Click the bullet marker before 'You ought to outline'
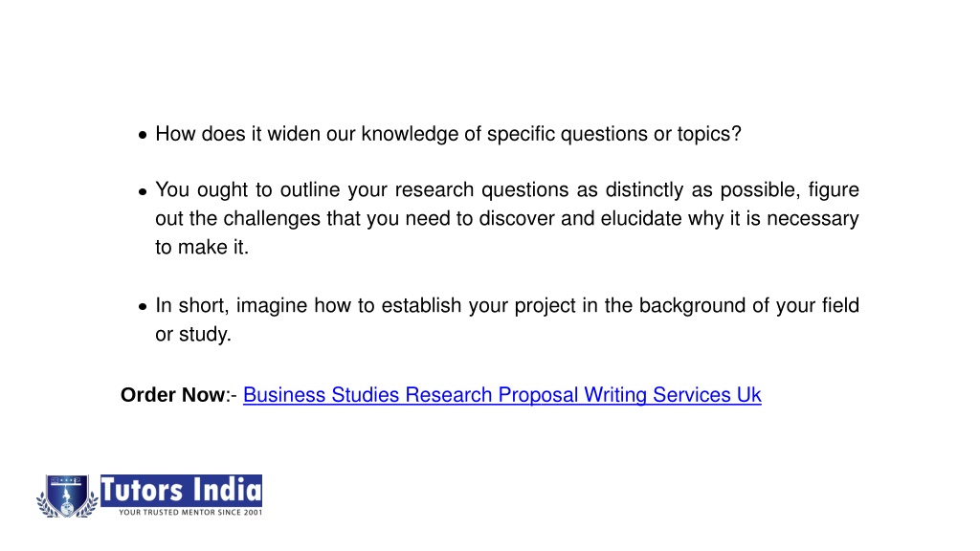This screenshot has height=551, width=980. click(x=144, y=191)
